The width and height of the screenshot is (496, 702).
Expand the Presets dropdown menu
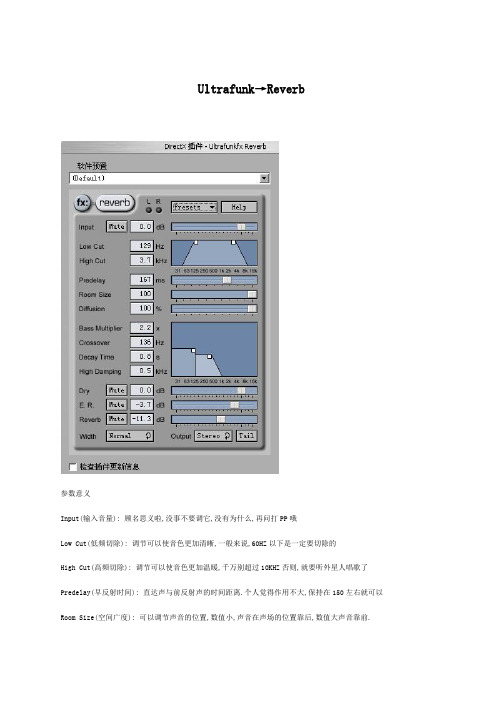tap(194, 207)
